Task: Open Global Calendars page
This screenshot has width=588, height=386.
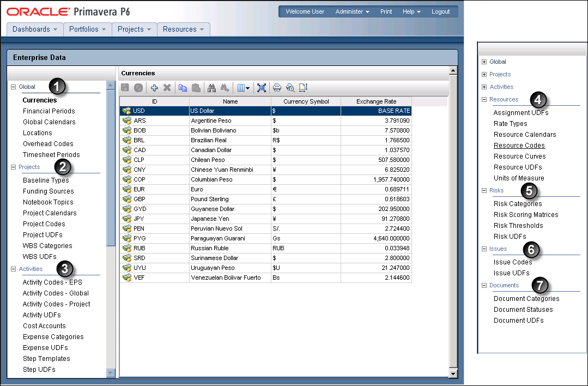Action: pyautogui.click(x=49, y=122)
